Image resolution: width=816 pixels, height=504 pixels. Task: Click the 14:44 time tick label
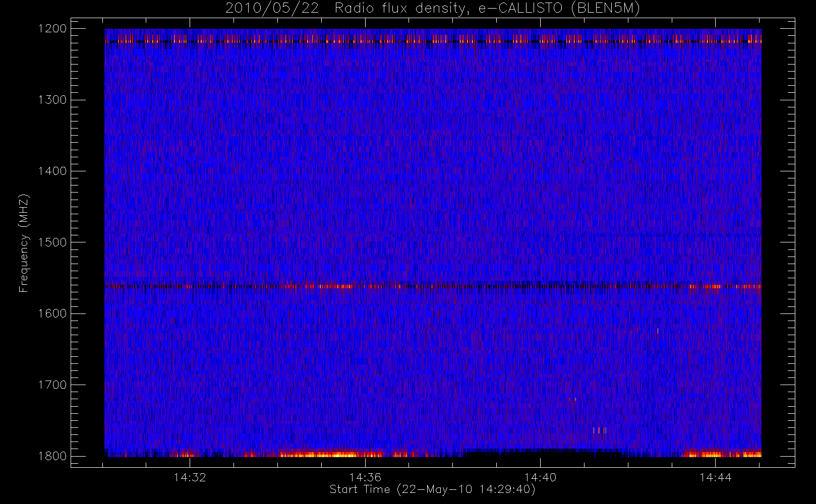(x=716, y=477)
